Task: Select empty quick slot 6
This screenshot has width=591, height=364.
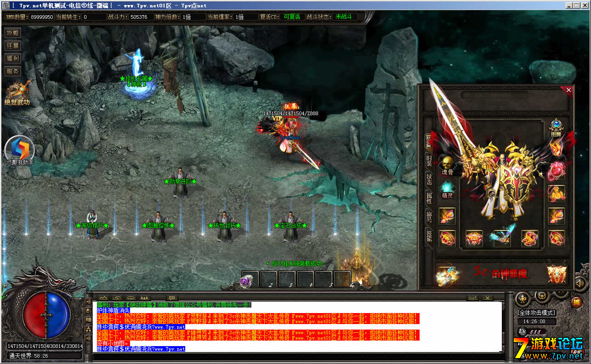Action: 342,279
